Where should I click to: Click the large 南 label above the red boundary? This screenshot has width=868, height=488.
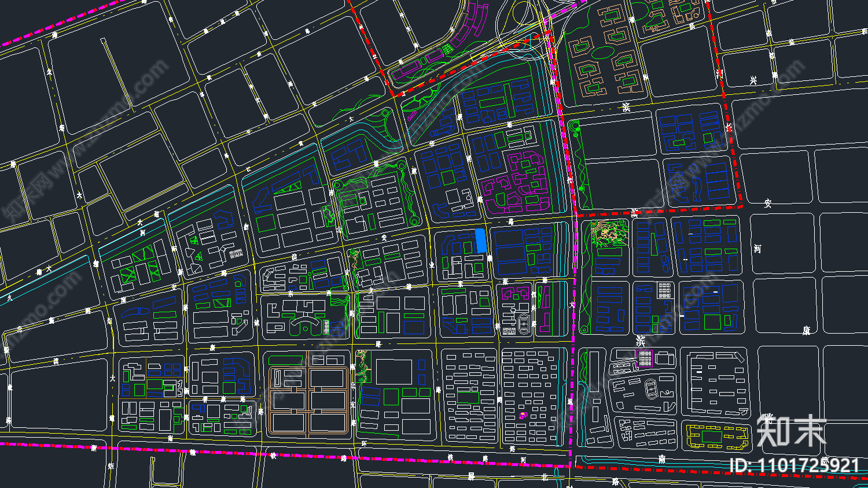(661, 459)
